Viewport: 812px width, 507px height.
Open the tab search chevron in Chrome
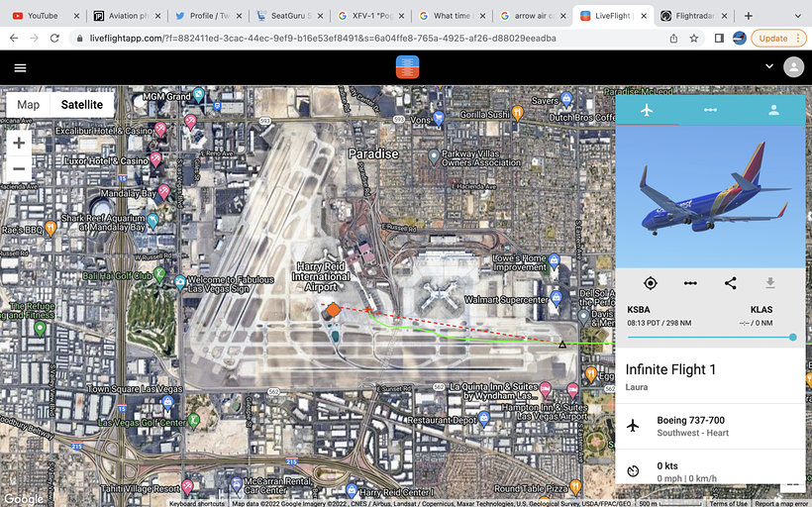coord(797,16)
